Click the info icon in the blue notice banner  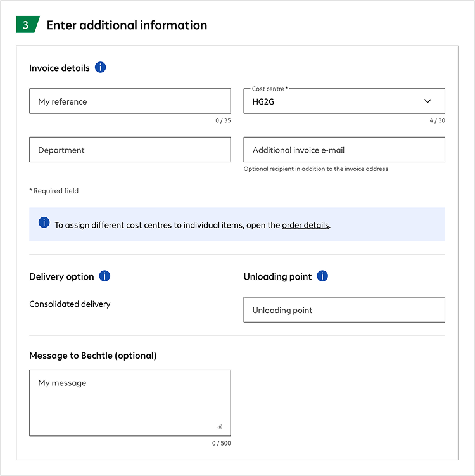[x=44, y=222]
